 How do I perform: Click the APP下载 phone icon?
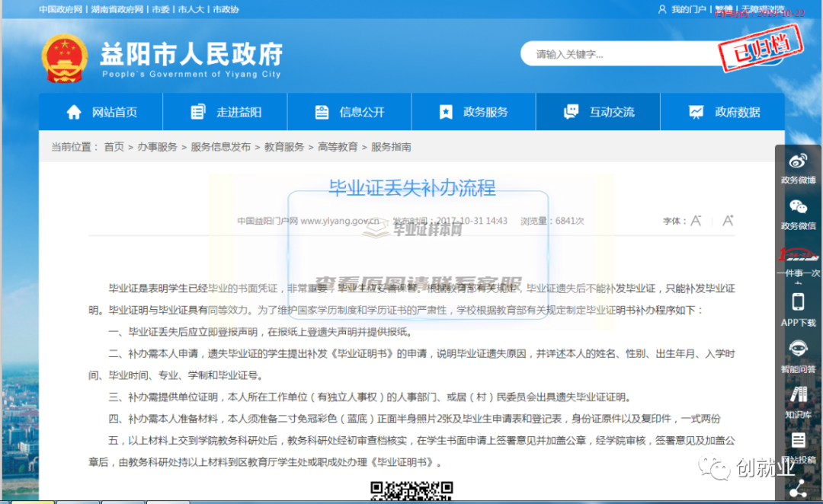pyautogui.click(x=798, y=302)
